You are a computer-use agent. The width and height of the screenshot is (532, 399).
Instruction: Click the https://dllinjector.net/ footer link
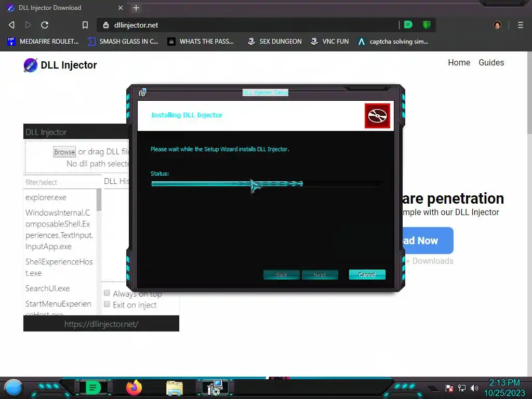(101, 324)
